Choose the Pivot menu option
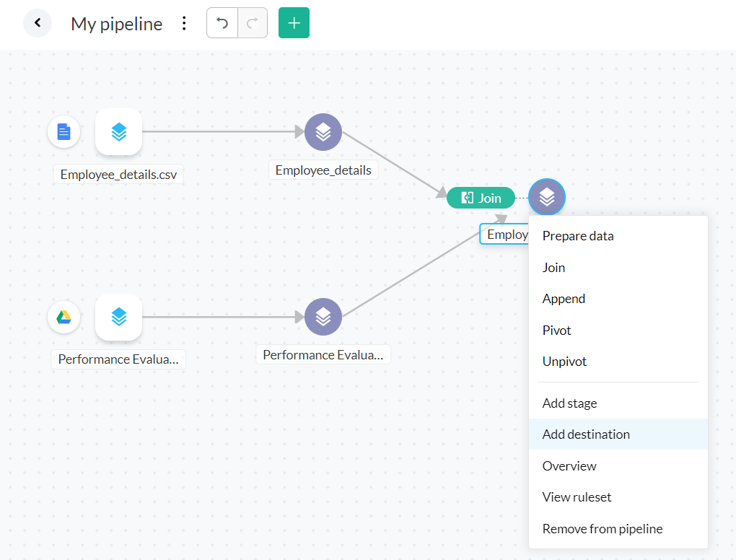This screenshot has width=736, height=560. pos(556,331)
